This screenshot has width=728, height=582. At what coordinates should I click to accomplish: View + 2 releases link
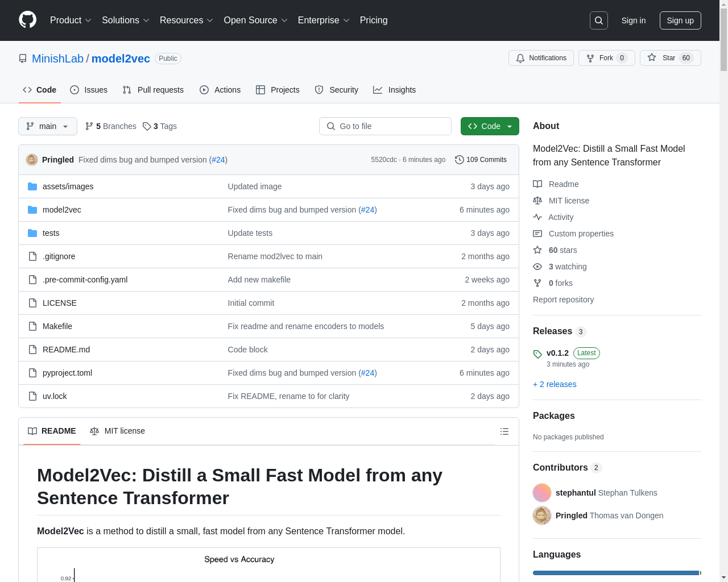[x=555, y=384]
